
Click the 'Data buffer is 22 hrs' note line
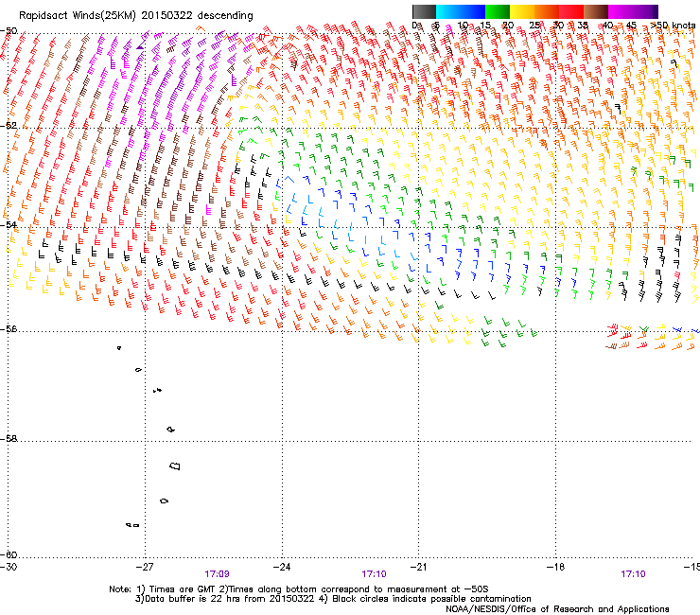[x=333, y=599]
